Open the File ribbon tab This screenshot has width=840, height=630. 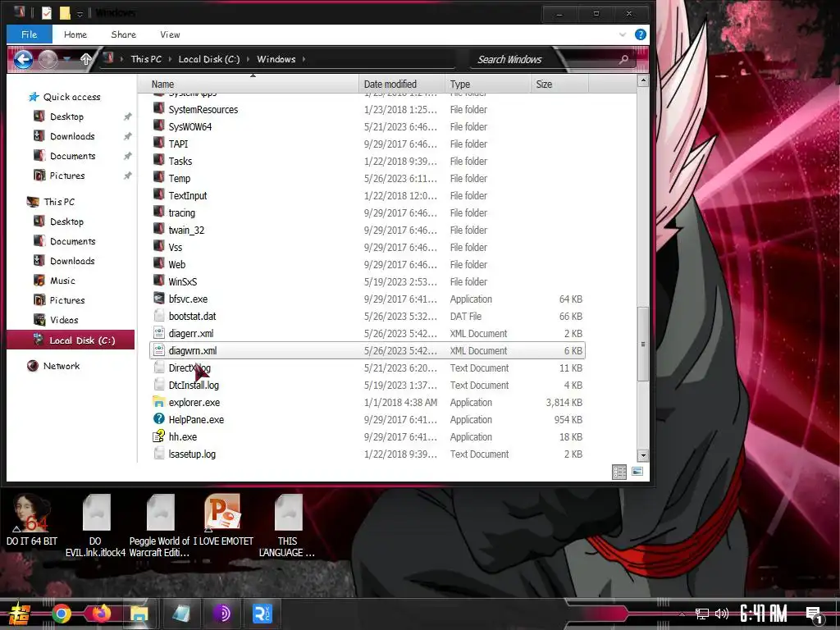[29, 34]
